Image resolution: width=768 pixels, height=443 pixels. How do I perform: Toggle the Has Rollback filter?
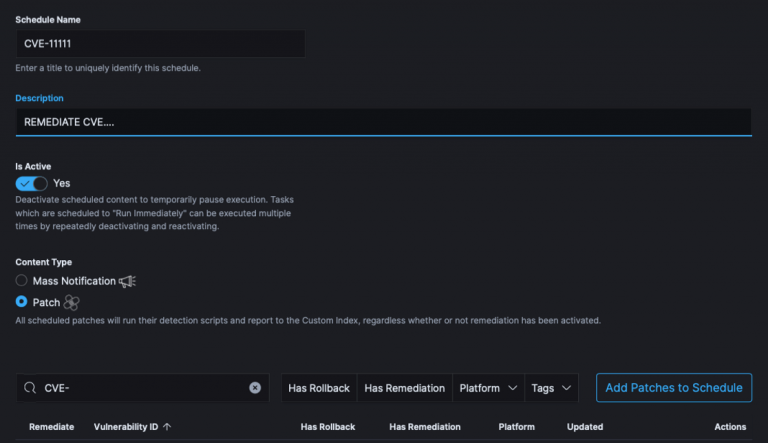[x=319, y=388]
